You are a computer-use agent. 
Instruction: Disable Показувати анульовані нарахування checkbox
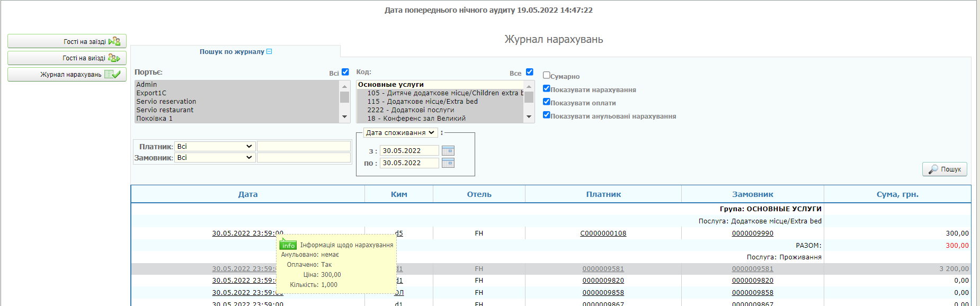click(x=547, y=115)
